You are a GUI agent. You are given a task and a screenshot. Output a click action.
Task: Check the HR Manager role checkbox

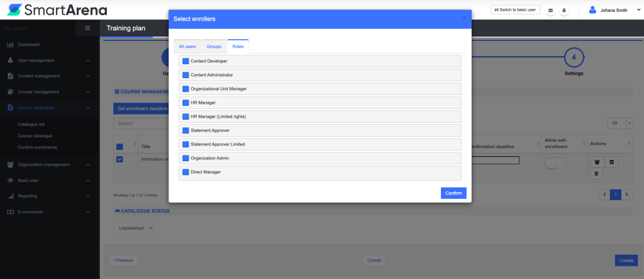[186, 103]
